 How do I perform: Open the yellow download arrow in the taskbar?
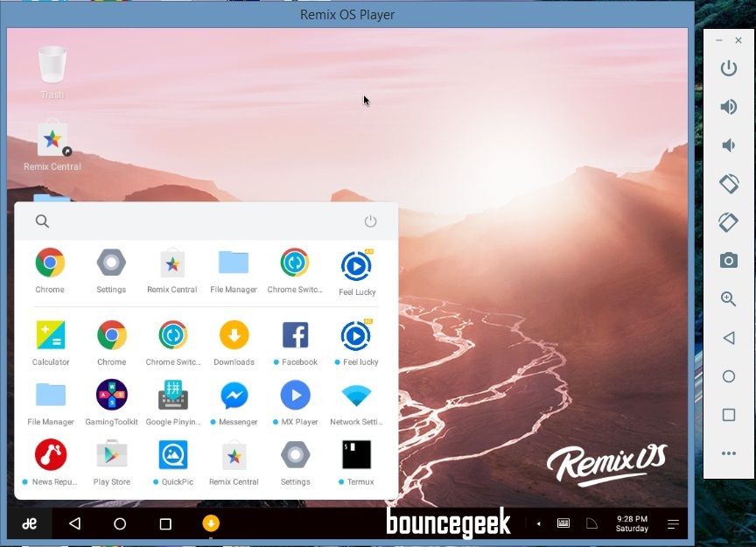pyautogui.click(x=209, y=522)
